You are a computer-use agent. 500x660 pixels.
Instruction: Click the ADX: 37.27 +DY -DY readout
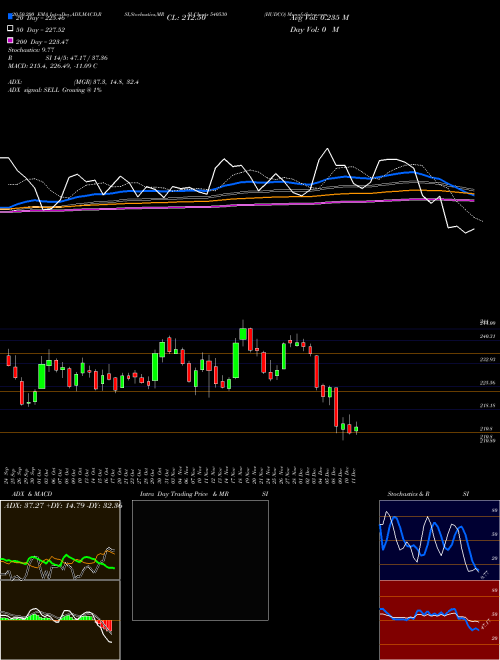pyautogui.click(x=63, y=505)
